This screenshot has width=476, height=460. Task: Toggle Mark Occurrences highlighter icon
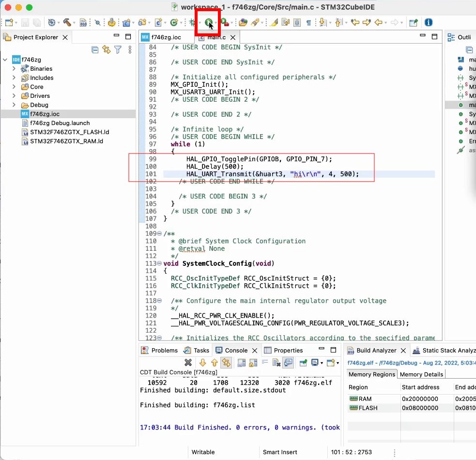274,22
